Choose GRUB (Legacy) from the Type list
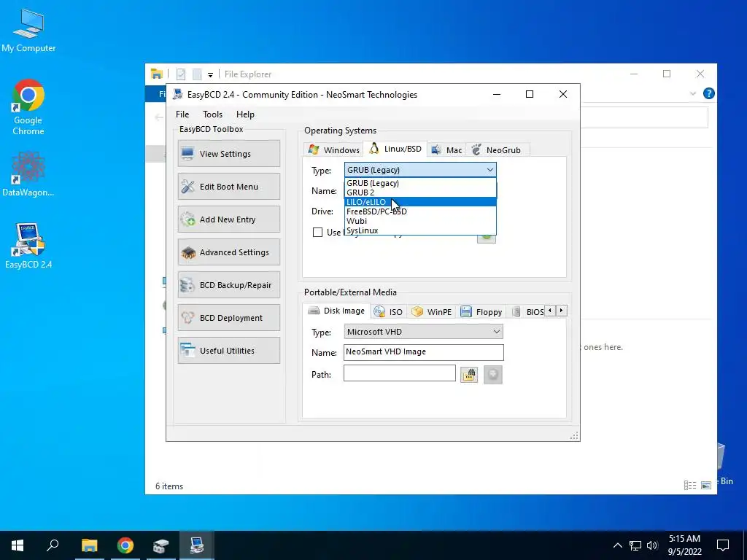The height and width of the screenshot is (560, 747). coord(420,183)
